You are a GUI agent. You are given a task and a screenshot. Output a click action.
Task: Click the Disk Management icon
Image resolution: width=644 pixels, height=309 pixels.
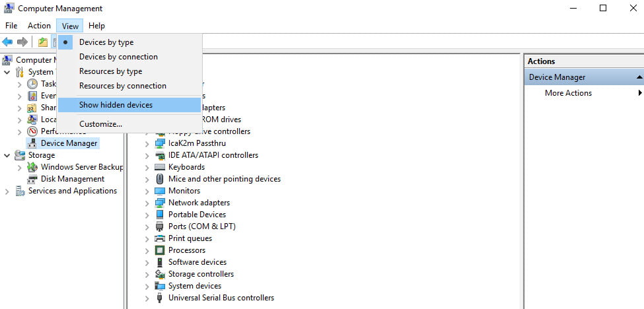[32, 179]
